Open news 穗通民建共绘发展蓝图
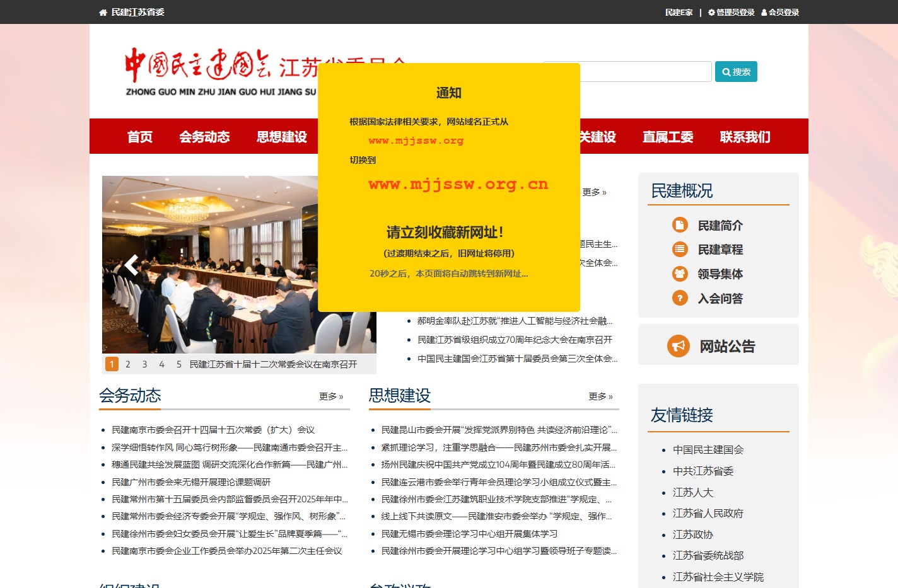 coord(230,464)
